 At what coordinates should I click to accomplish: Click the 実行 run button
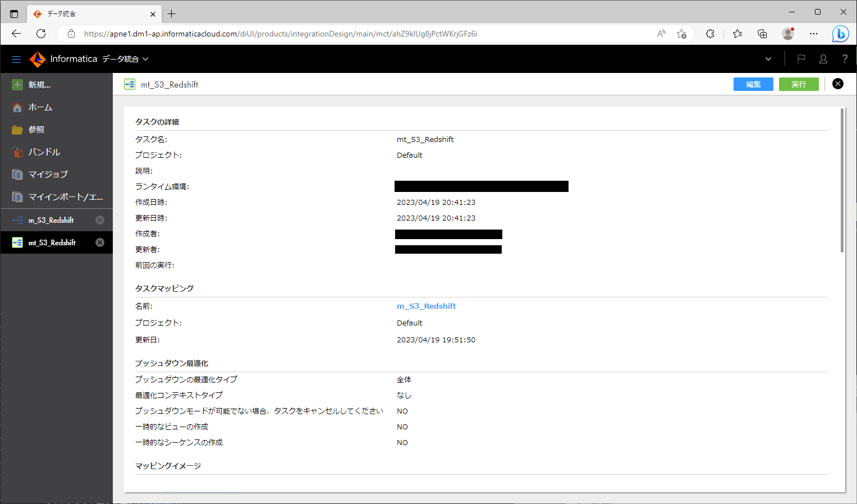(798, 84)
